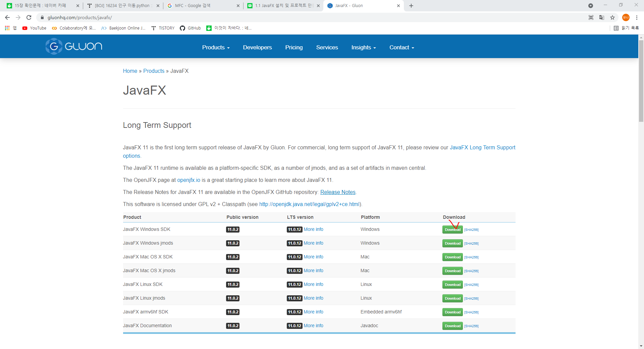The width and height of the screenshot is (644, 349).
Task: Go back with browser back arrow
Action: click(7, 17)
